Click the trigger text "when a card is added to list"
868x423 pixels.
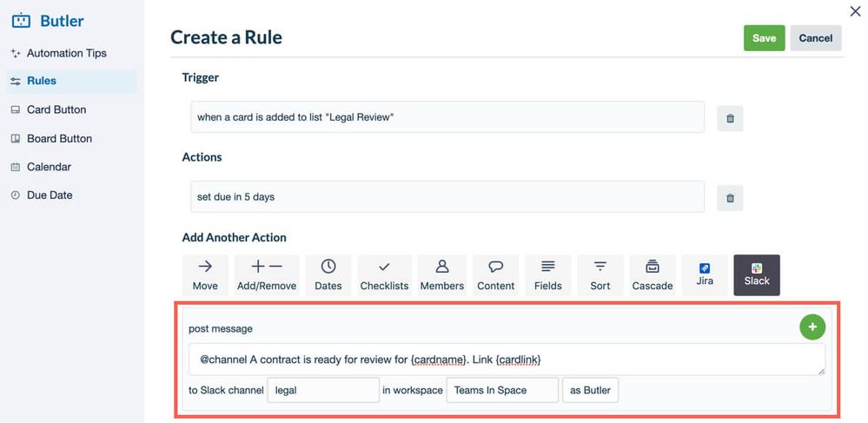260,117
